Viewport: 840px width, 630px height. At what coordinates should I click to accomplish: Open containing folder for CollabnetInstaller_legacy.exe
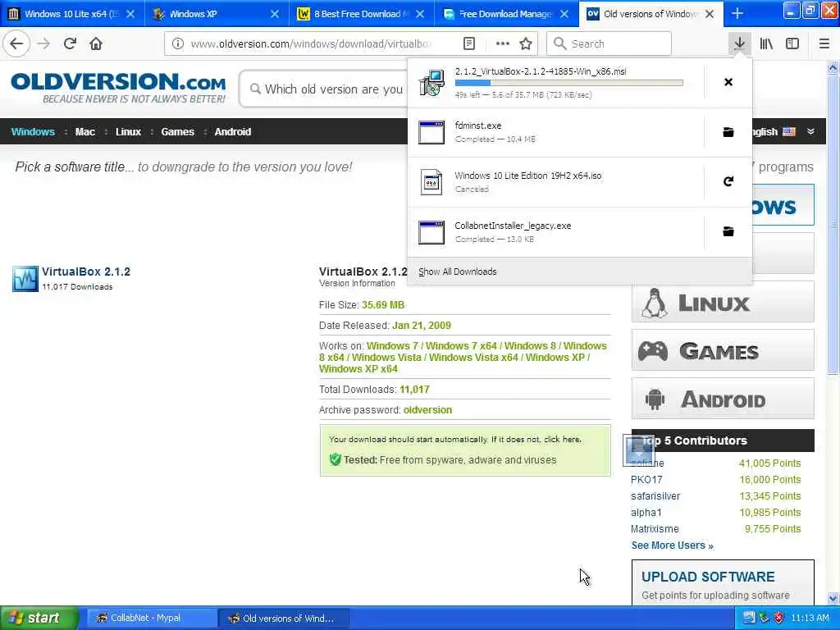728,231
